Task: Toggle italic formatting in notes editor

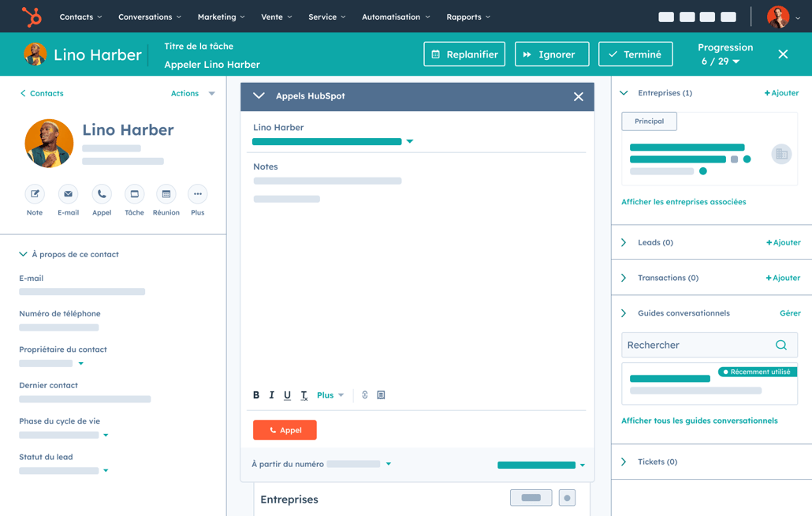Action: (x=272, y=395)
